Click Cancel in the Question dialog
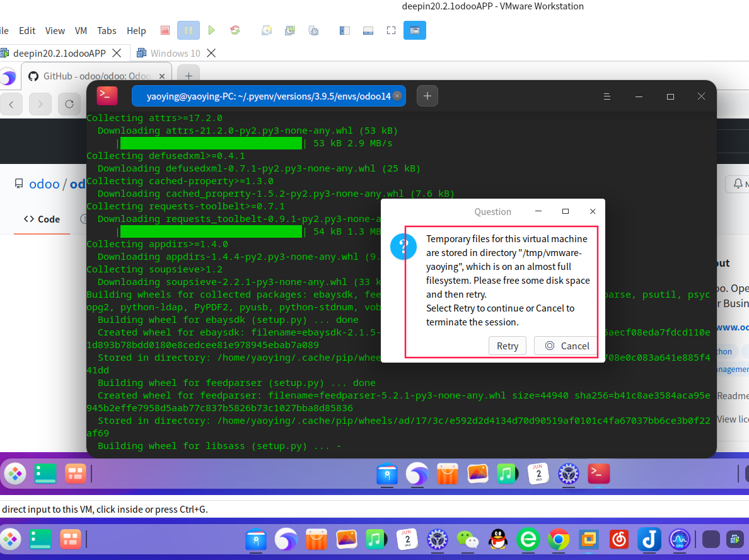 [x=567, y=346]
